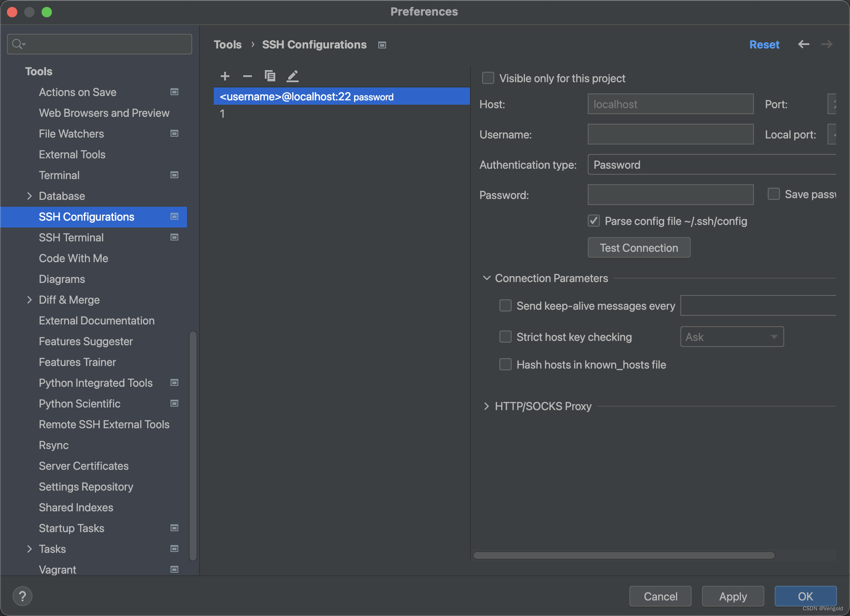Click the Test Connection button
The height and width of the screenshot is (616, 850).
coord(637,248)
